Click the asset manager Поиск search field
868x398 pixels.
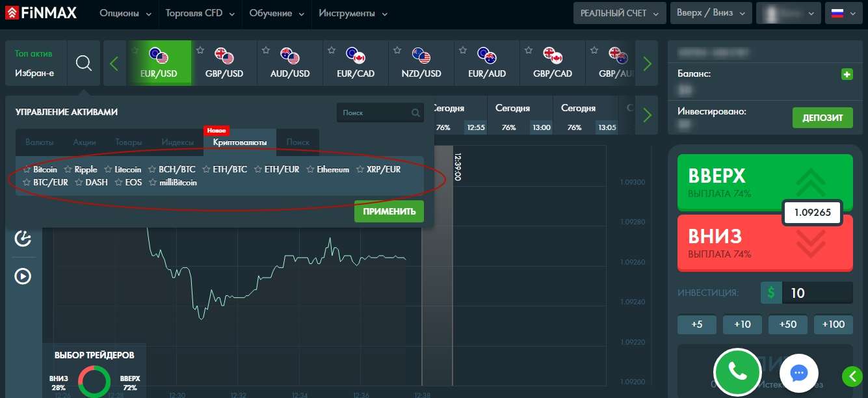(380, 113)
